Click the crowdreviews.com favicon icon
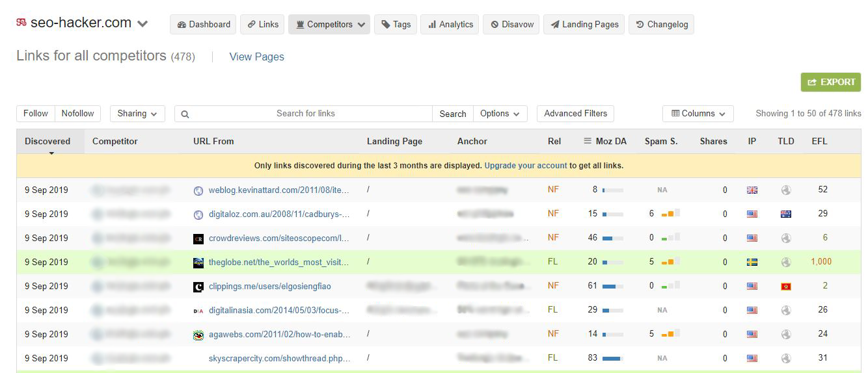868x373 pixels. [x=198, y=238]
